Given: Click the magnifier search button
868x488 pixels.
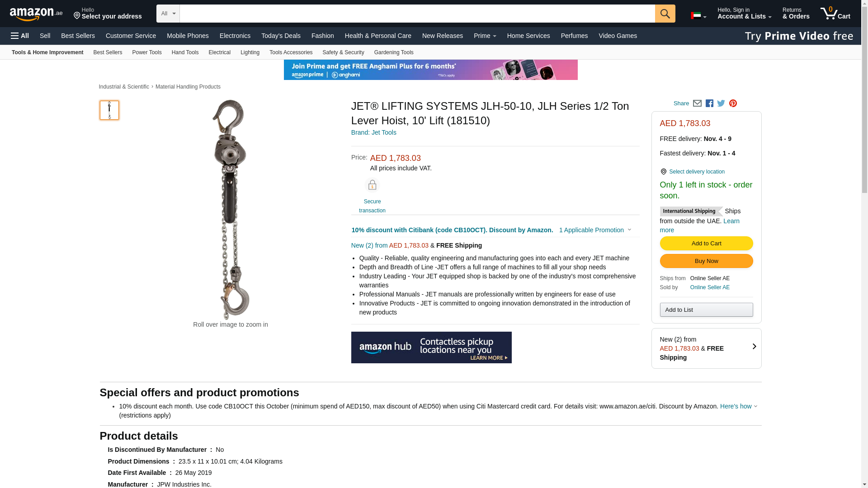Looking at the screenshot, I should tap(665, 14).
